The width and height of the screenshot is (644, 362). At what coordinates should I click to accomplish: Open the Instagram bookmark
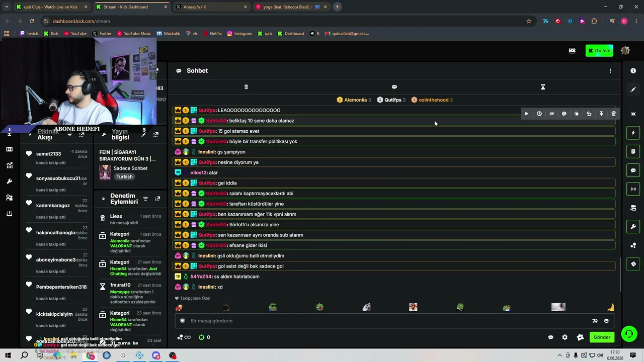[239, 34]
